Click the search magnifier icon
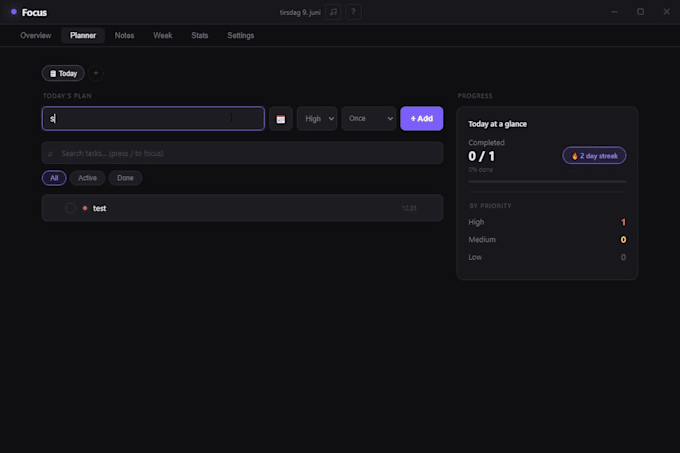 (x=50, y=153)
